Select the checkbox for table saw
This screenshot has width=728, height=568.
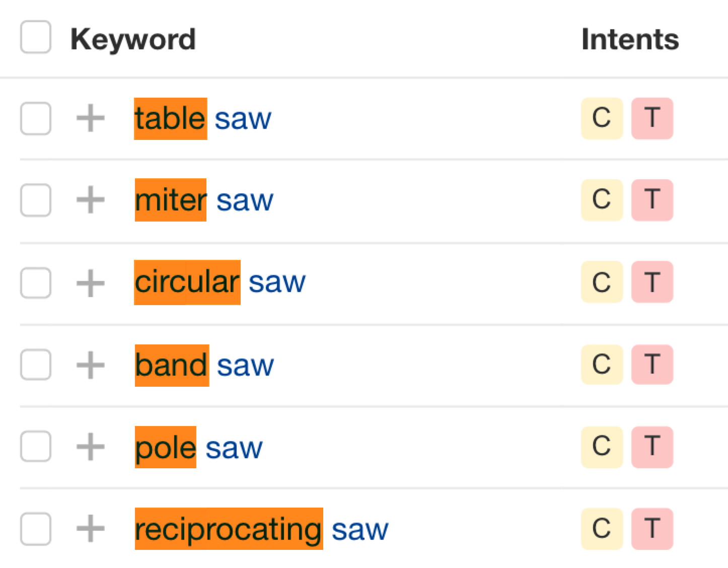tap(35, 119)
